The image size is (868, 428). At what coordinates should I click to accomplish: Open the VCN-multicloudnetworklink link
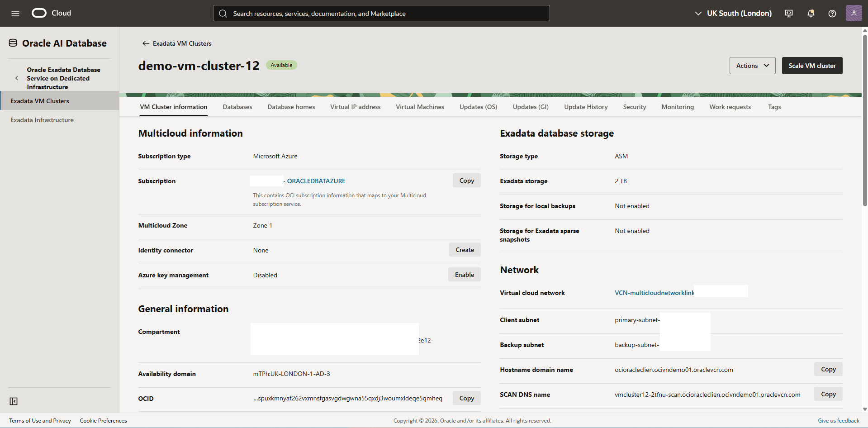click(x=654, y=293)
